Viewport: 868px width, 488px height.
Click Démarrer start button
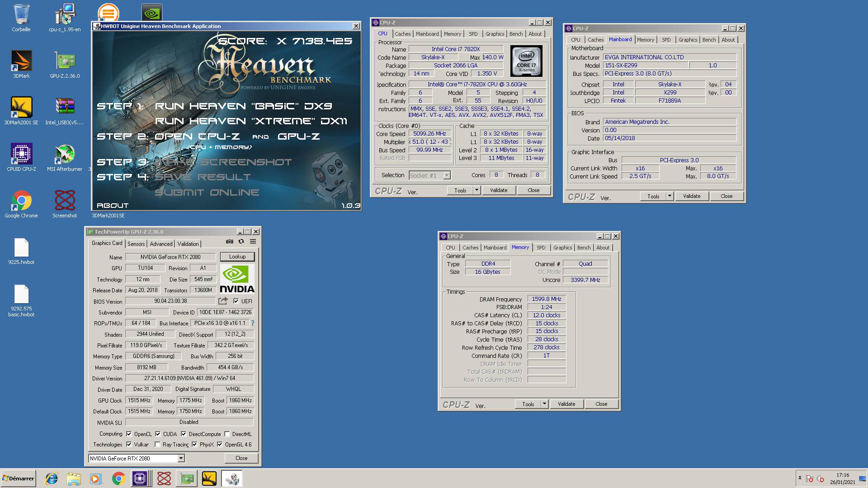[18, 479]
